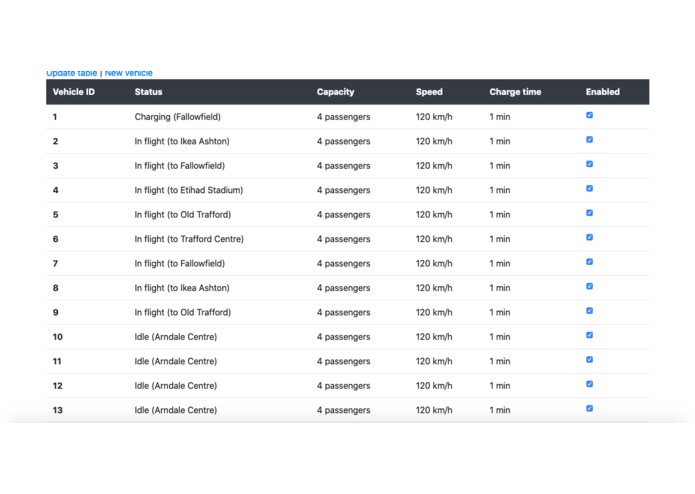This screenshot has height=494, width=695.
Task: Disable vehicle 11 via its checkbox
Action: pos(590,359)
